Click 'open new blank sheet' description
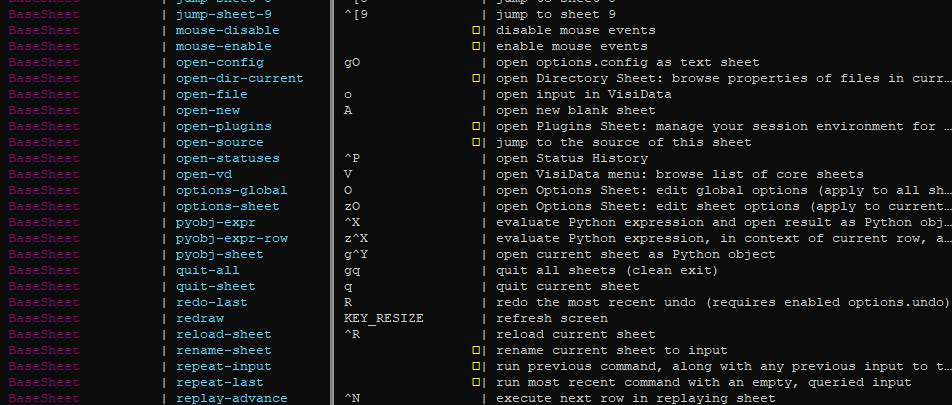Image resolution: width=952 pixels, height=405 pixels. pos(576,110)
